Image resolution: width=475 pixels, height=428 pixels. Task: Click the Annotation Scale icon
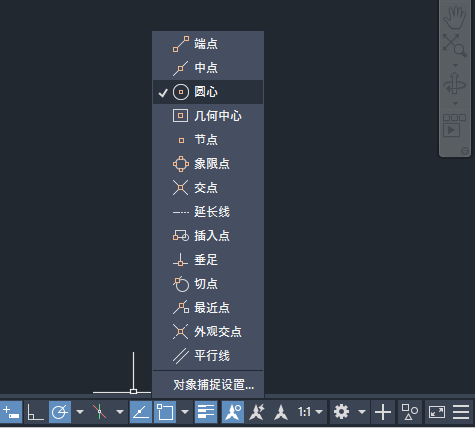(x=281, y=412)
